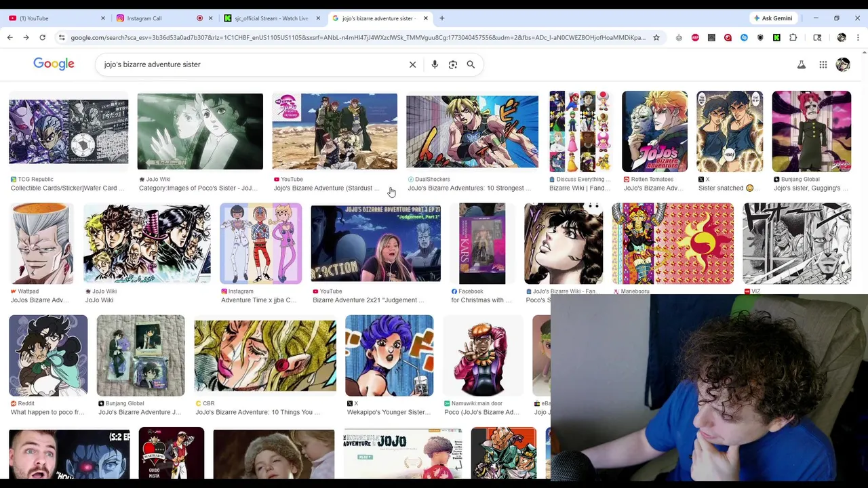Open the Chrome three-dot menu
The image size is (868, 488).
858,37
